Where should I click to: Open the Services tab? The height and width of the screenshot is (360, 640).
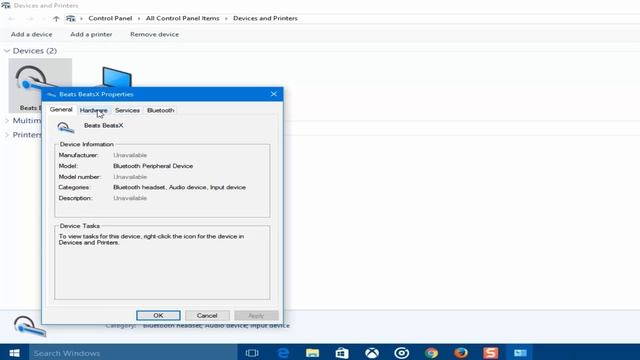[127, 110]
